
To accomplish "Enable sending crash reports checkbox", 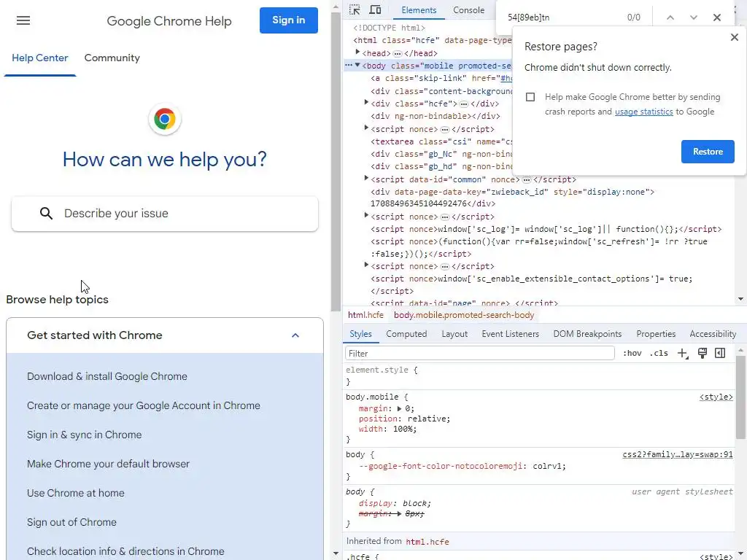I will pyautogui.click(x=530, y=97).
